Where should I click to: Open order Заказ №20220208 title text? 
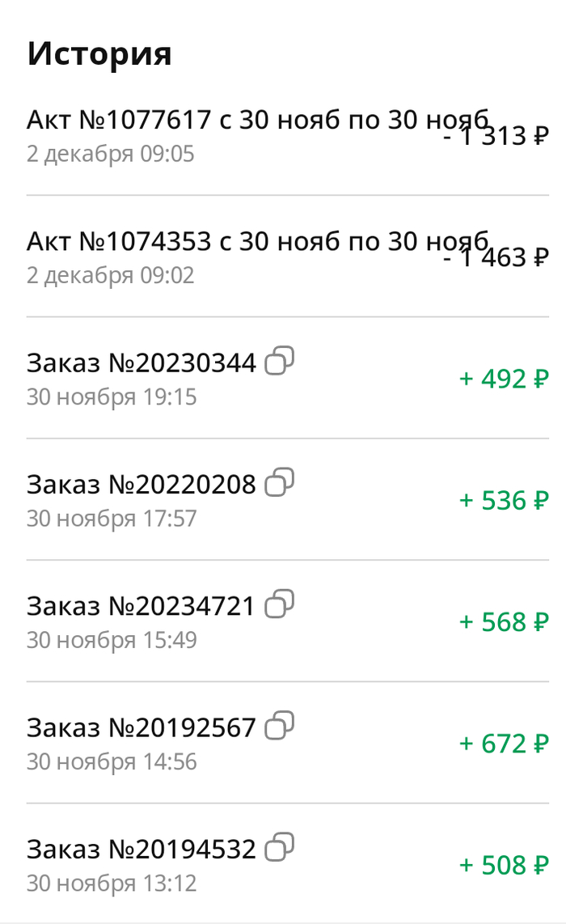[141, 485]
